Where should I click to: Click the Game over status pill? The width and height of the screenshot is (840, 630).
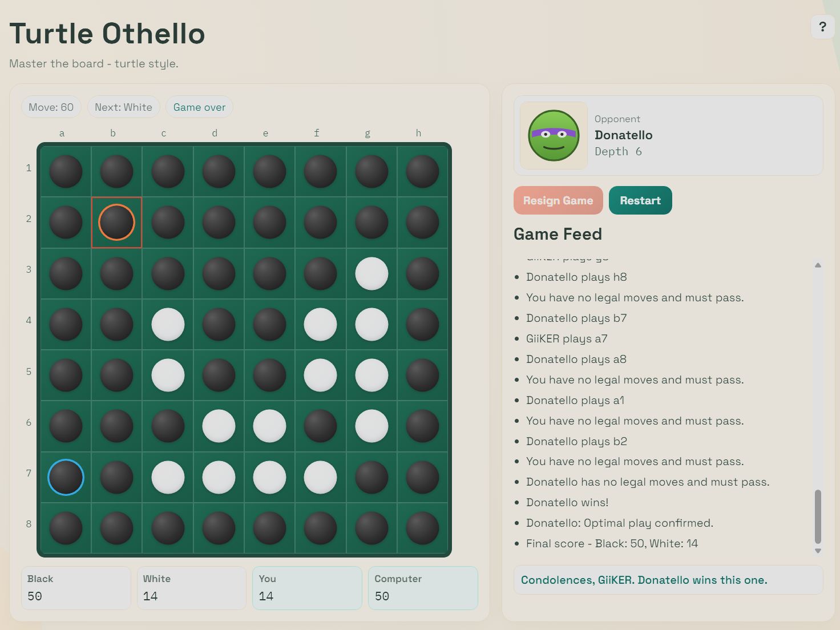pyautogui.click(x=199, y=107)
